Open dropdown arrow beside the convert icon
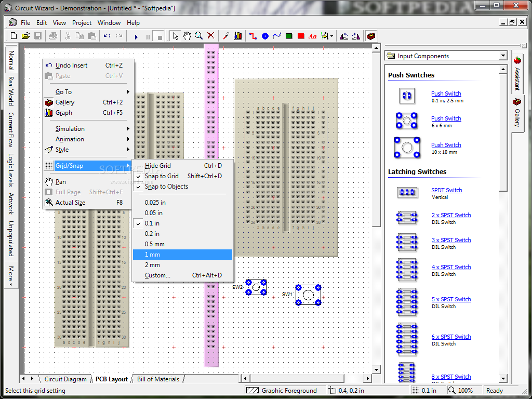The image size is (532, 399). 332,36
